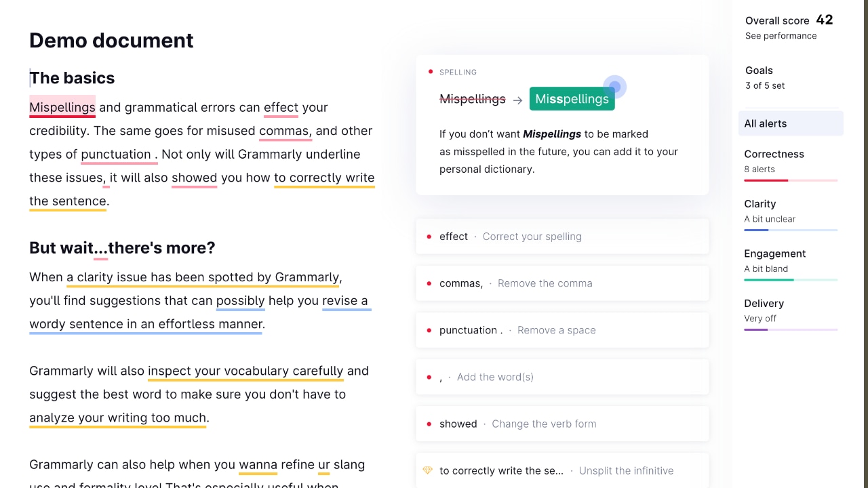Image resolution: width=868 pixels, height=488 pixels.
Task: Click the premium diamond icon on the unsplit infinitive alert
Action: [x=427, y=470]
